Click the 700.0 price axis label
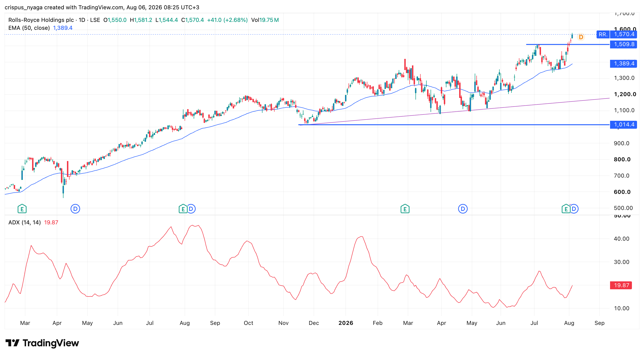The height and width of the screenshot is (357, 644). pos(622,176)
